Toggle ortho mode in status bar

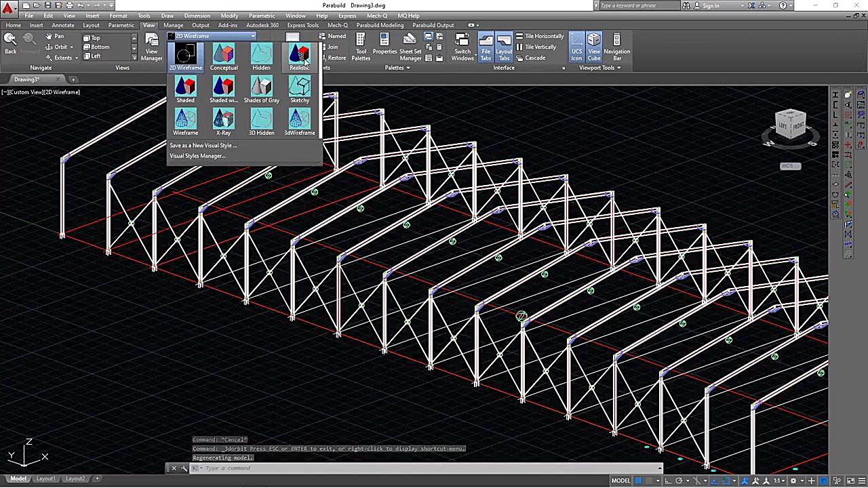click(x=668, y=481)
